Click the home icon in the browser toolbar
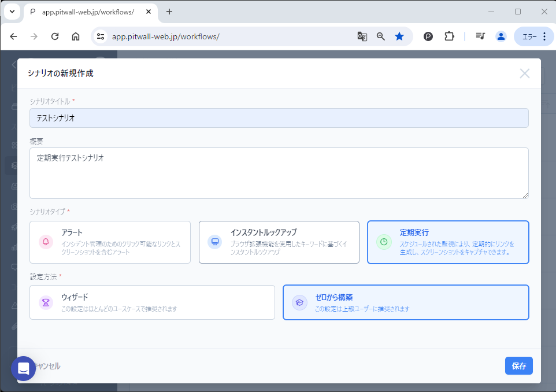Screen dimensions: 556x392 click(75, 36)
